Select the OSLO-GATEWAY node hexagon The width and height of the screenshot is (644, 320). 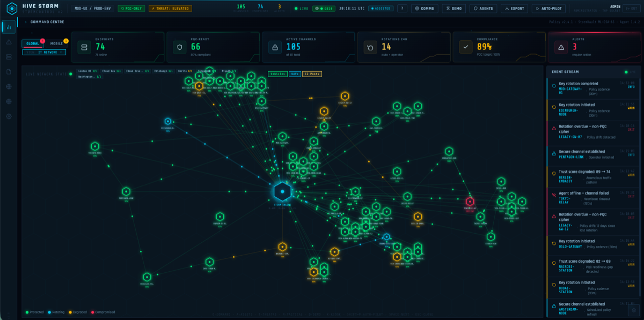tap(261, 101)
